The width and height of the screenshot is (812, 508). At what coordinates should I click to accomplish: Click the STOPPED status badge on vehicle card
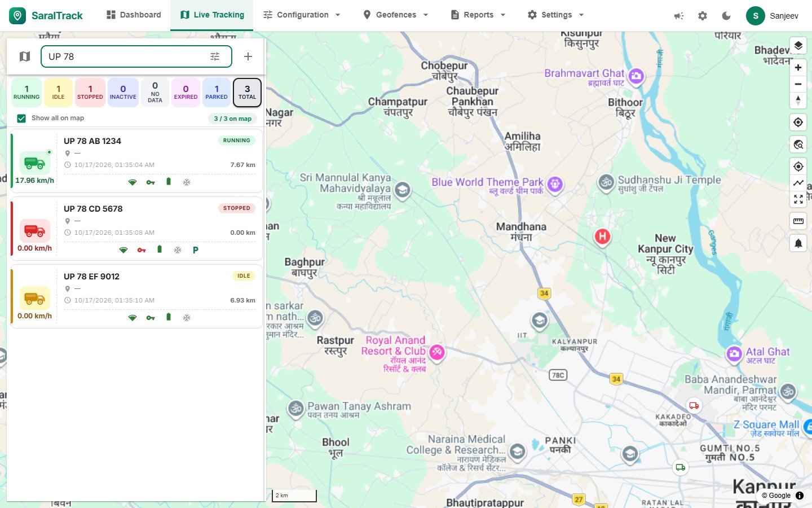coord(237,208)
